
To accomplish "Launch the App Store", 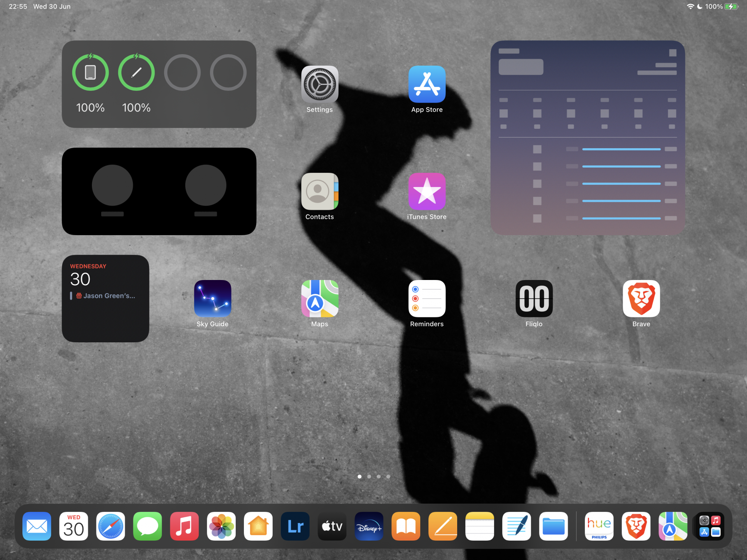I will tap(427, 84).
